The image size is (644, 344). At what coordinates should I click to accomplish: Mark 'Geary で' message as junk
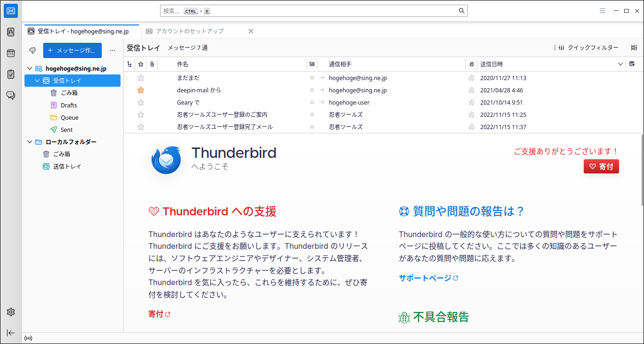471,102
